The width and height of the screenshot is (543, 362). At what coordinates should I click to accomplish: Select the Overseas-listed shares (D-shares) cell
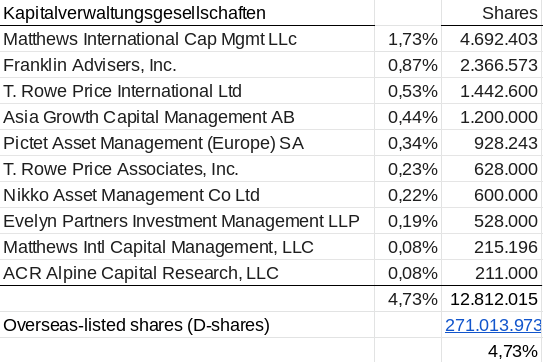tap(187, 325)
